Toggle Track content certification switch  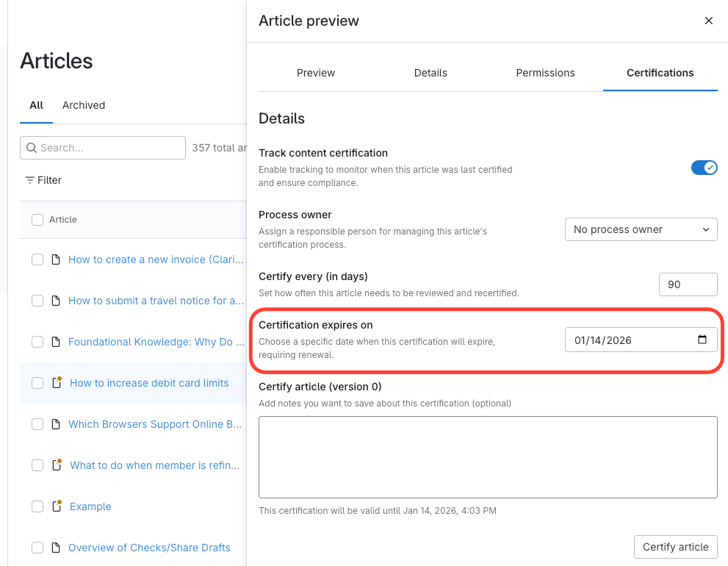[x=704, y=168]
